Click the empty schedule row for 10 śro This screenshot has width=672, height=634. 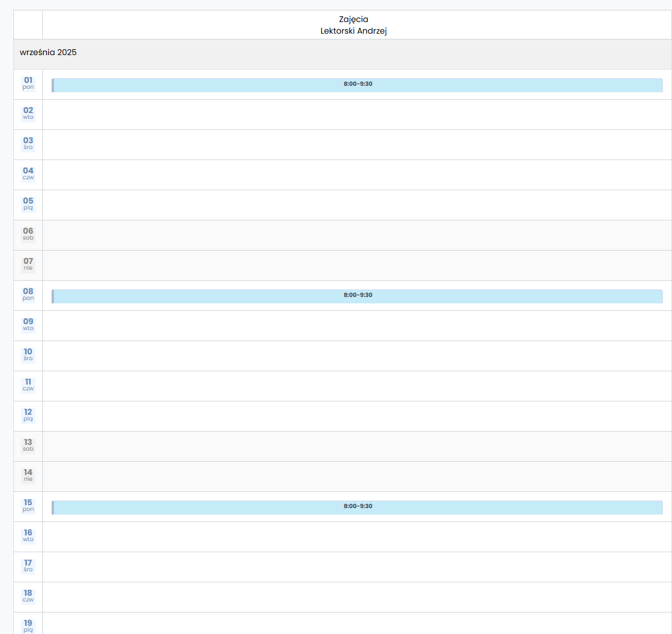point(357,356)
